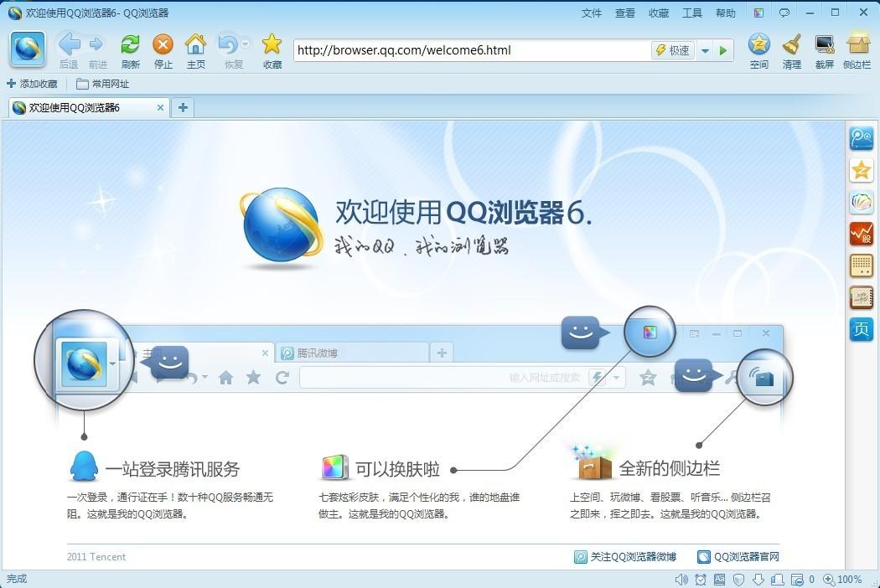This screenshot has height=588, width=880.
Task: Open the brown notebook sidebar icon
Action: tap(861, 297)
